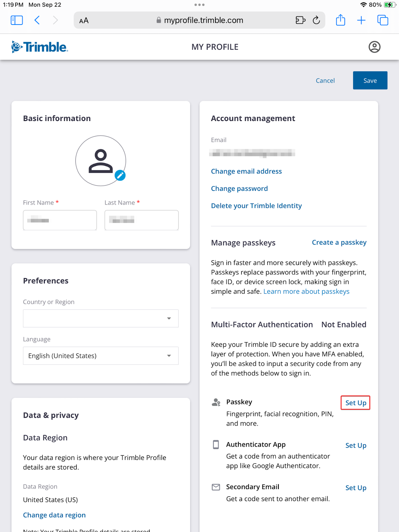The height and width of the screenshot is (532, 399).
Task: Open user account menu icon
Action: (x=374, y=47)
